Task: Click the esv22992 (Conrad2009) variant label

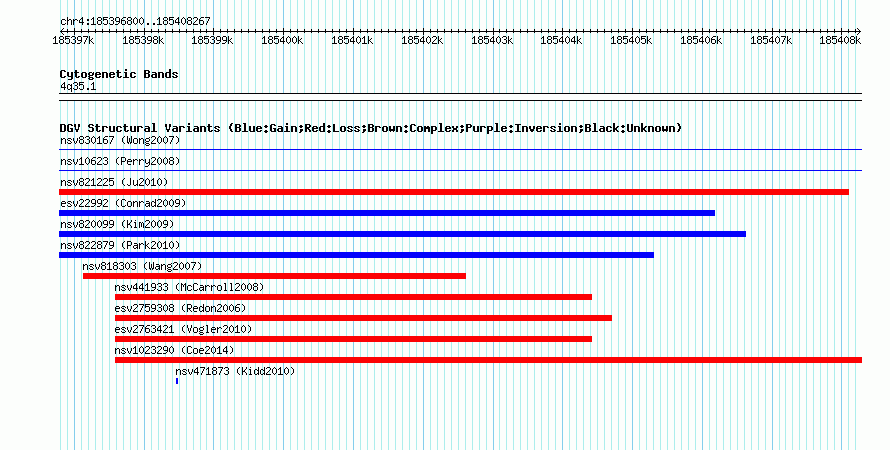Action: [123, 203]
